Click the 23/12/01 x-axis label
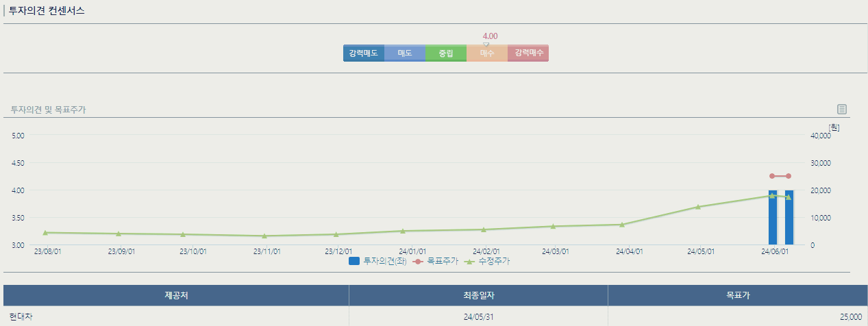The height and width of the screenshot is (326, 868). pyautogui.click(x=339, y=251)
